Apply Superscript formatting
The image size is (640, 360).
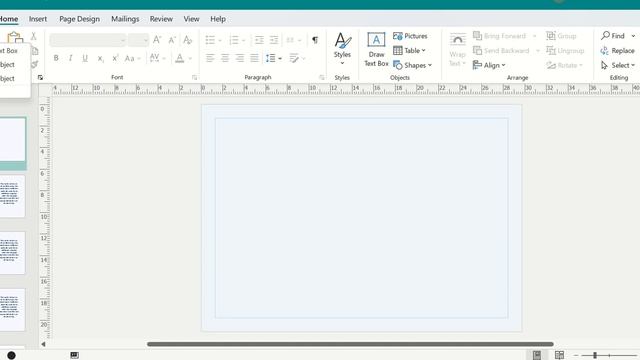pos(115,58)
